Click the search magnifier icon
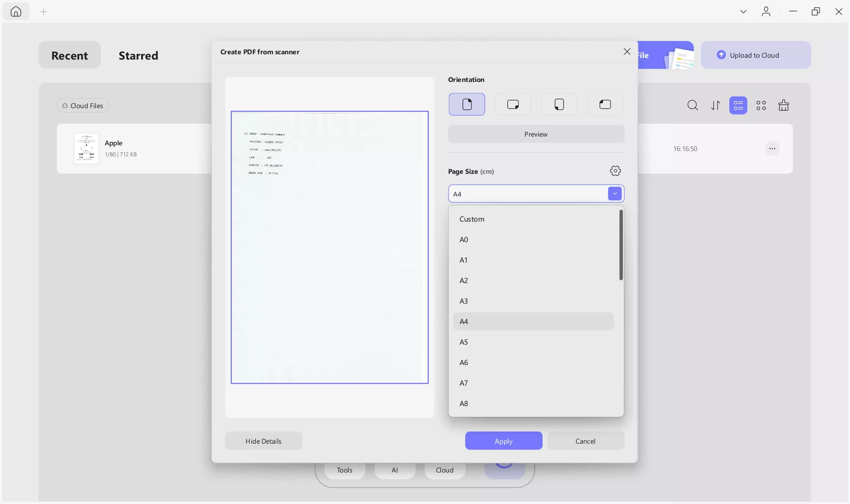This screenshot has width=850, height=504. tap(693, 106)
